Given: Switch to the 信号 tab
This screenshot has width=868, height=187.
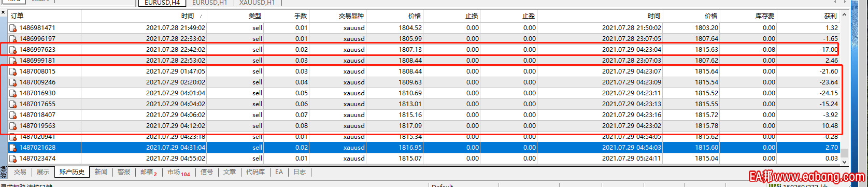Looking at the screenshot, I should (206, 172).
